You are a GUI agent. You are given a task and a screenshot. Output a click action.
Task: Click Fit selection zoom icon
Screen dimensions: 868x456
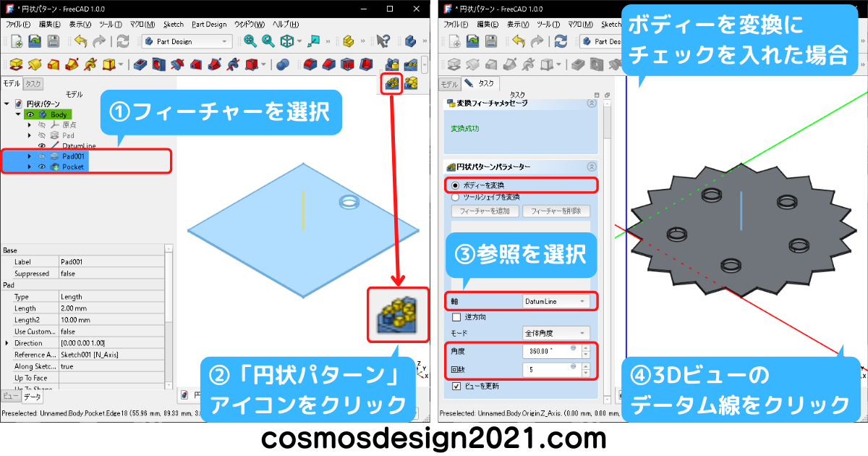point(268,41)
